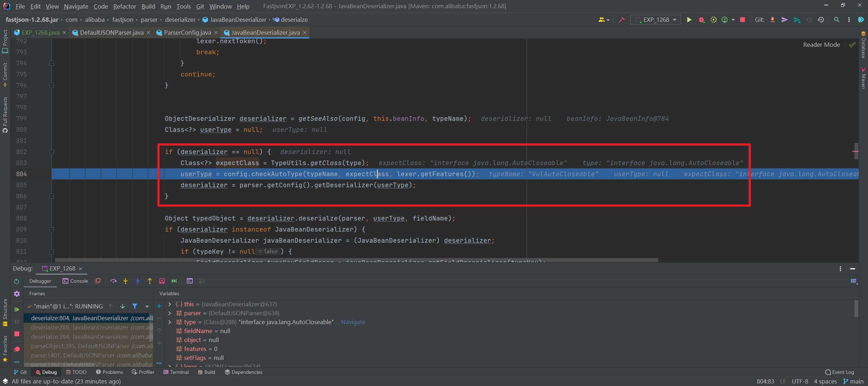
Task: Run the EXP_1268 configuration
Action: coord(689,20)
